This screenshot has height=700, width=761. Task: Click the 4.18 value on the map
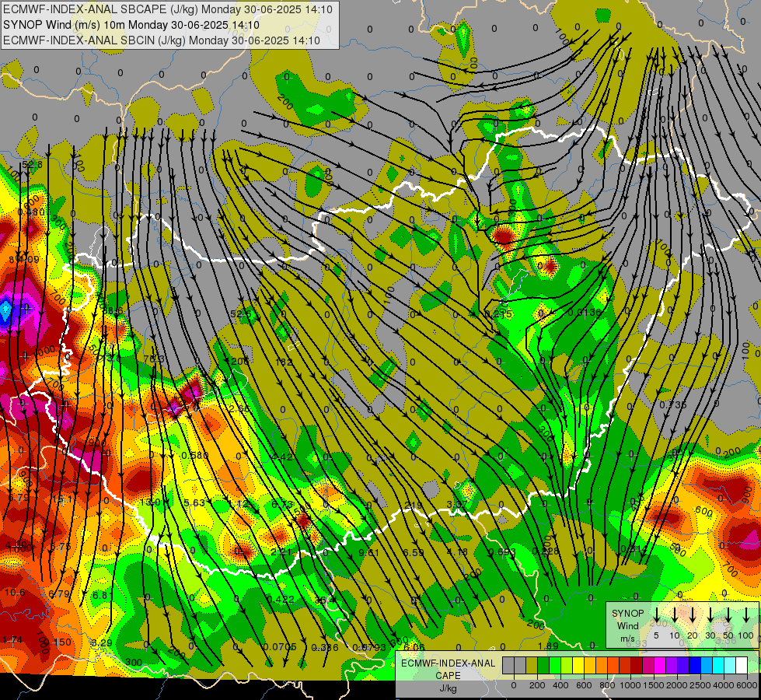click(457, 552)
